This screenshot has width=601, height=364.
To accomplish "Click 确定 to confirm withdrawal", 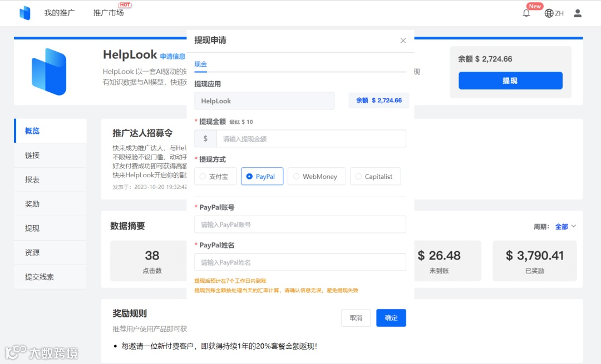I will pyautogui.click(x=391, y=318).
